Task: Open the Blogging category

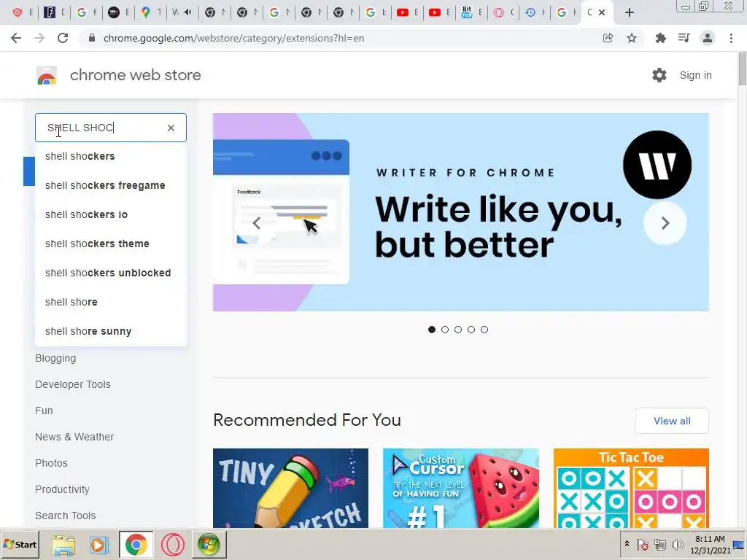Action: coord(55,358)
